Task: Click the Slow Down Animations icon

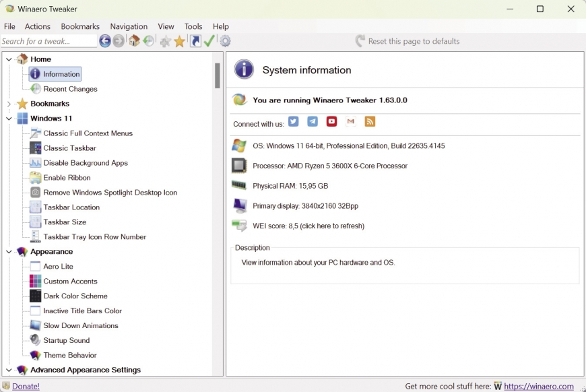Action: (36, 325)
